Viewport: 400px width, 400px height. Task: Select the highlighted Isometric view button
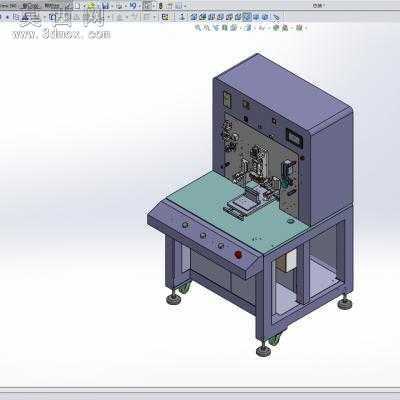tap(247, 17)
